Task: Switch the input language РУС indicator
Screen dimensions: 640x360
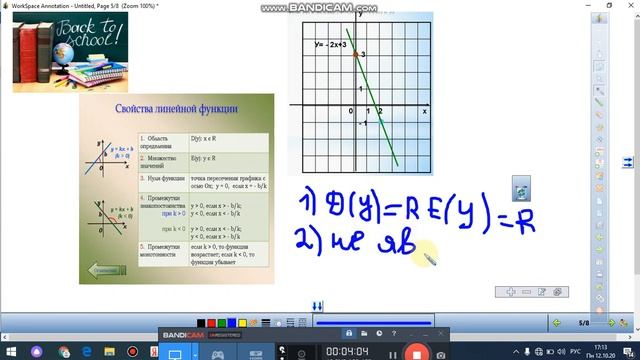Action: coord(575,352)
